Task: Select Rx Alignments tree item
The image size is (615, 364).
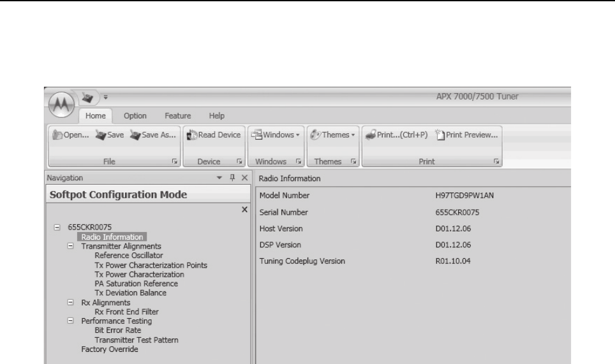Action: pos(105,303)
